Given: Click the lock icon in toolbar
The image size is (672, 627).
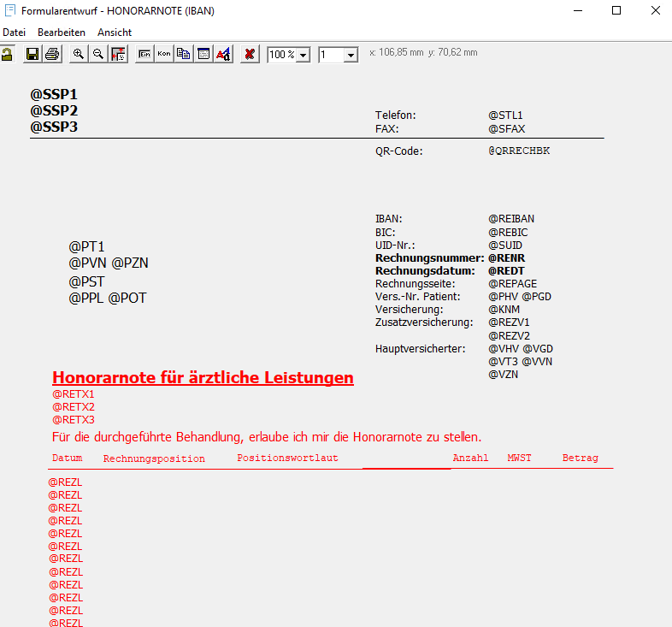Looking at the screenshot, I should 7,54.
